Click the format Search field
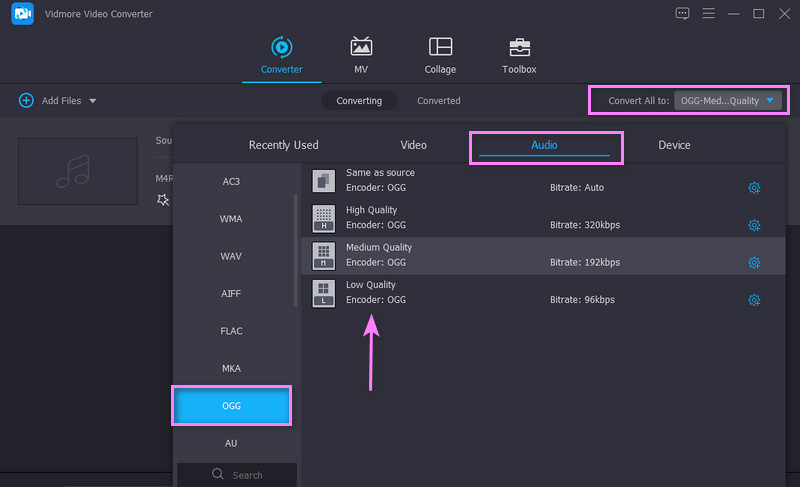Image resolution: width=800 pixels, height=487 pixels. (237, 475)
